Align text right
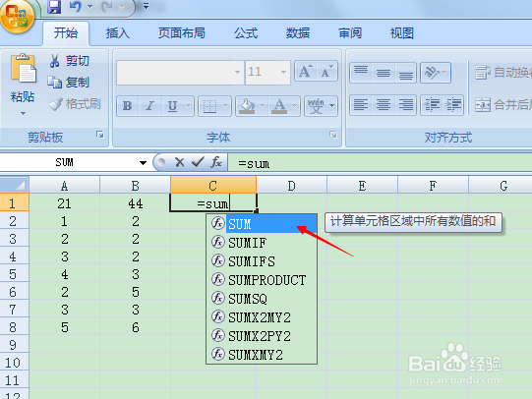 (x=406, y=105)
